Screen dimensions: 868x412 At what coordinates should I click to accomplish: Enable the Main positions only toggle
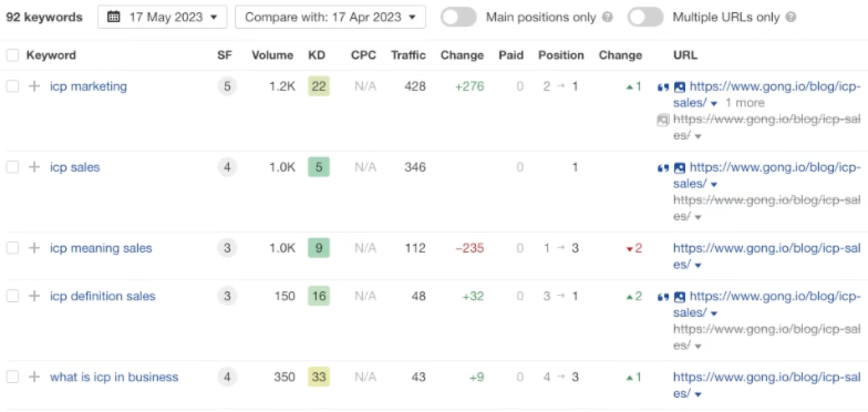458,17
